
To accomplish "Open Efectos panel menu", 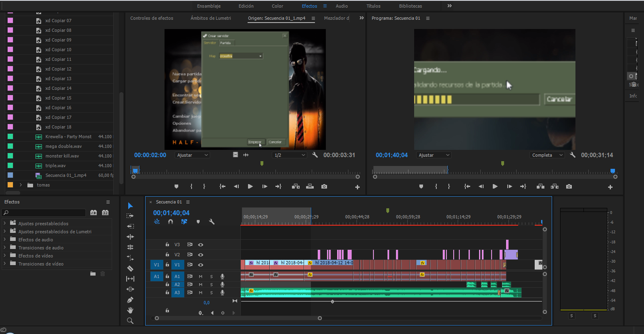I will (108, 202).
